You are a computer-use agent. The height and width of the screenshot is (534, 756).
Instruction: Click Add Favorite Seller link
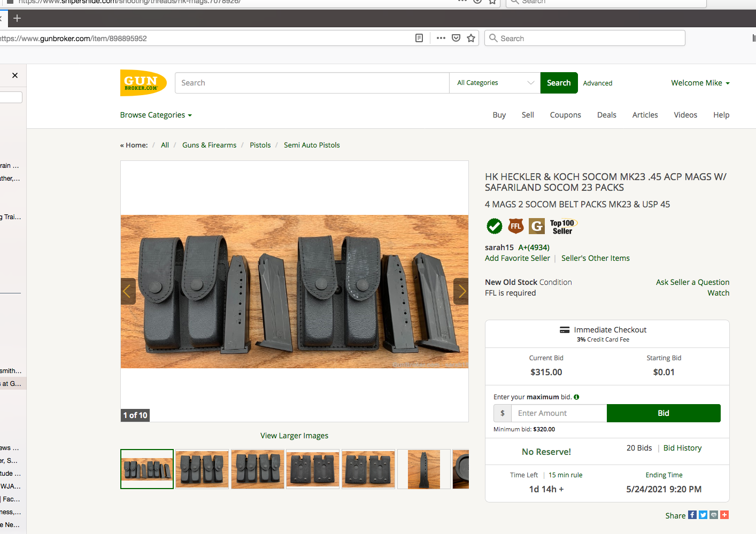click(518, 258)
